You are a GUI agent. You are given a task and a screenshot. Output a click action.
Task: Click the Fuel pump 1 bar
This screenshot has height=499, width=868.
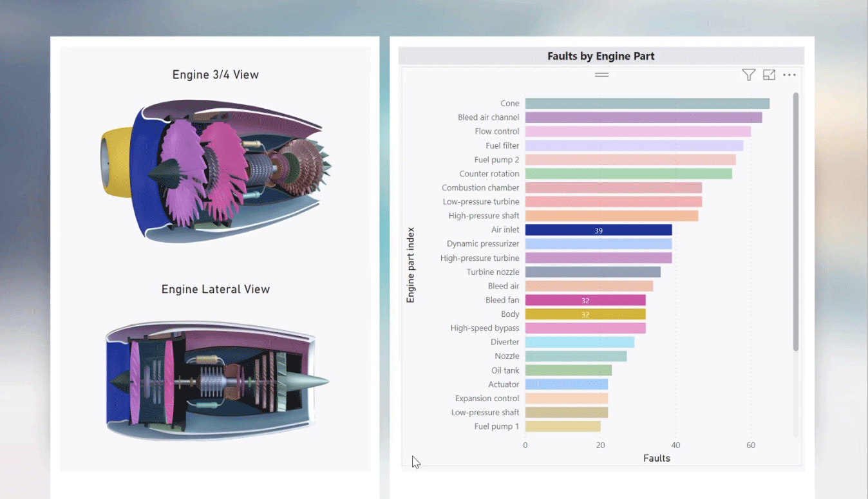pos(562,426)
